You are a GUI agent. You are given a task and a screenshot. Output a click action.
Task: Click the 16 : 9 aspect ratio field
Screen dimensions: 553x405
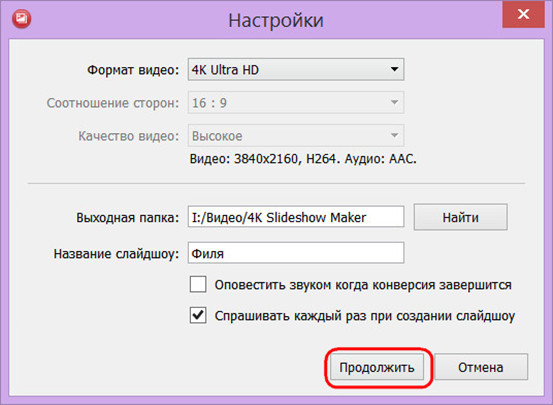296,103
